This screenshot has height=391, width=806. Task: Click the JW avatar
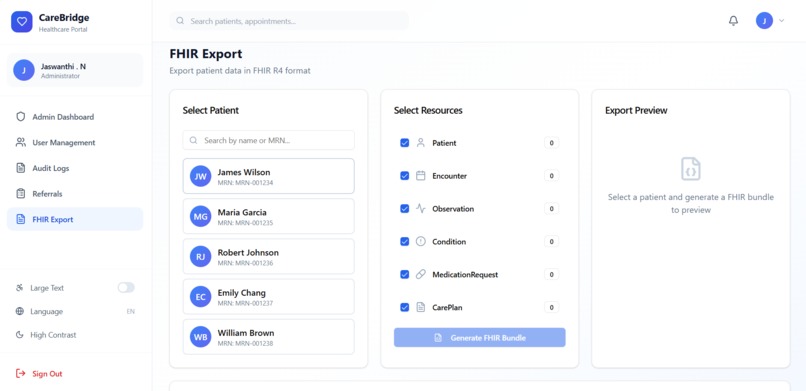click(200, 176)
